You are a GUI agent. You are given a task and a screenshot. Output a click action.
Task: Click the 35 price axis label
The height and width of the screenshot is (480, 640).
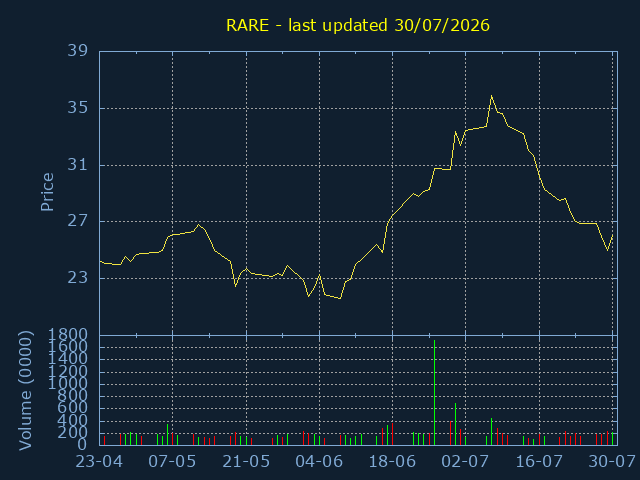(77, 108)
